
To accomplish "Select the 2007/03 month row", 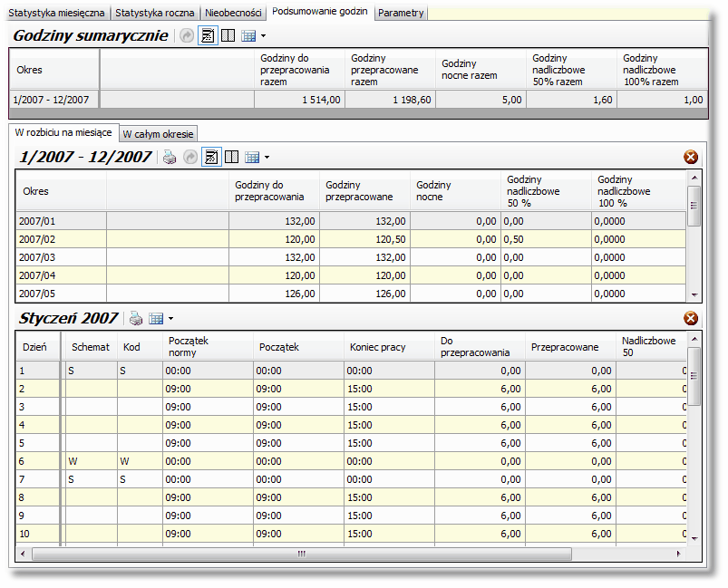I will (351, 257).
